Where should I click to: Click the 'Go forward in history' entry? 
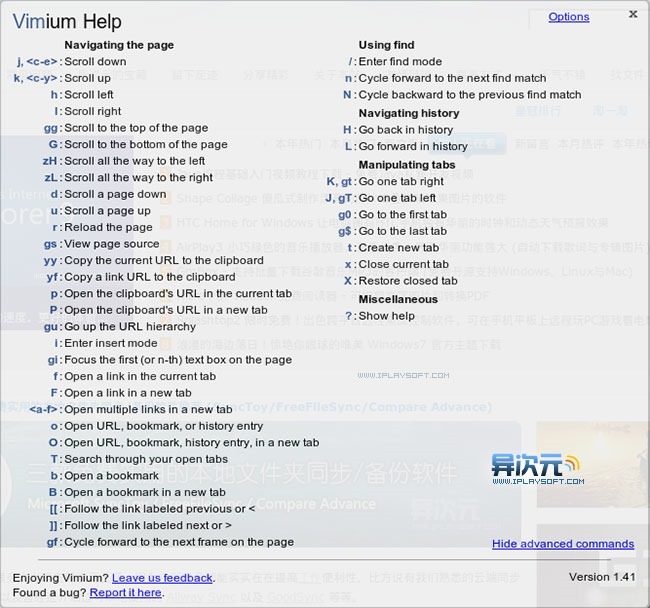[413, 147]
